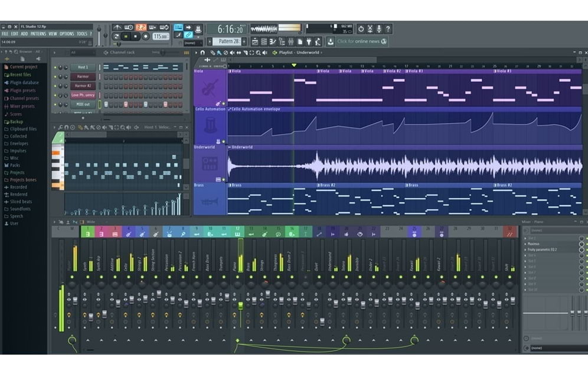
Task: Open the Viola instrument track icon
Action: tap(210, 89)
